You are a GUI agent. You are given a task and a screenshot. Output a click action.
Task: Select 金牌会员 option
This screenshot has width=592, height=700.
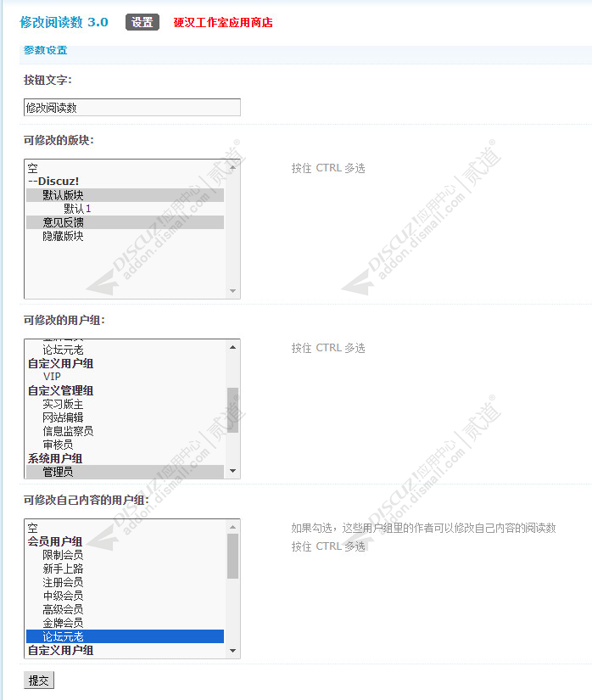coord(125,624)
